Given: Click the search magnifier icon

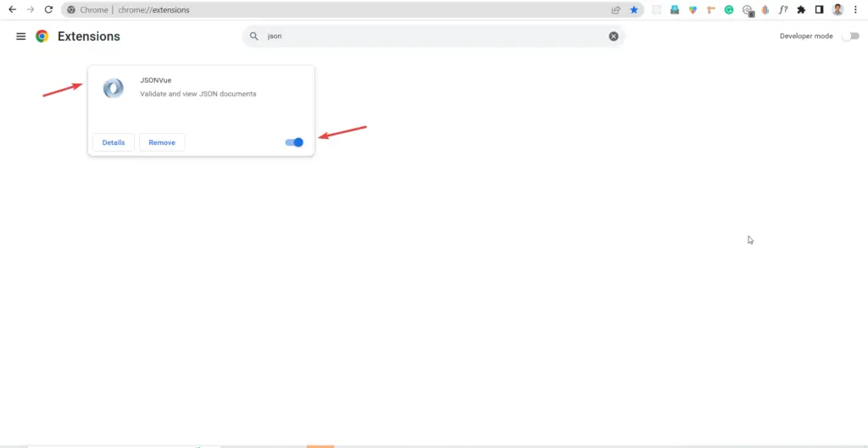Looking at the screenshot, I should tap(254, 36).
